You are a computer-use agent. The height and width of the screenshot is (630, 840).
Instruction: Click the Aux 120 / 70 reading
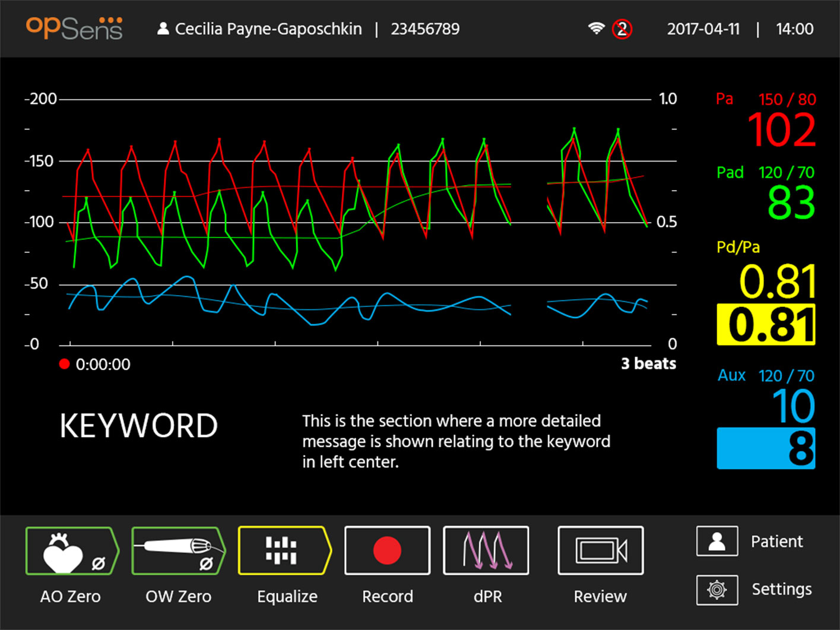coord(787,376)
